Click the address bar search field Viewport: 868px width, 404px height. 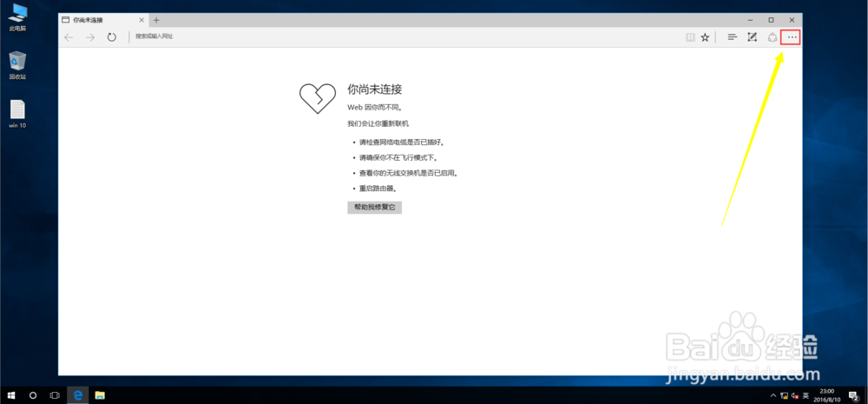(407, 36)
